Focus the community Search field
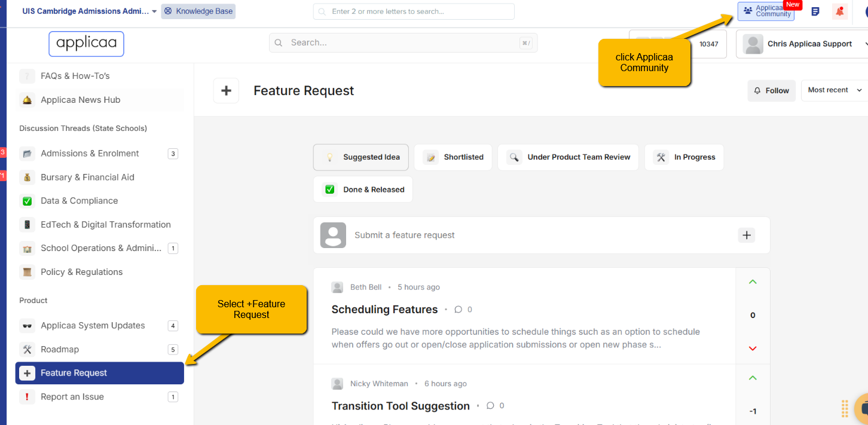The width and height of the screenshot is (868, 425). pyautogui.click(x=404, y=43)
